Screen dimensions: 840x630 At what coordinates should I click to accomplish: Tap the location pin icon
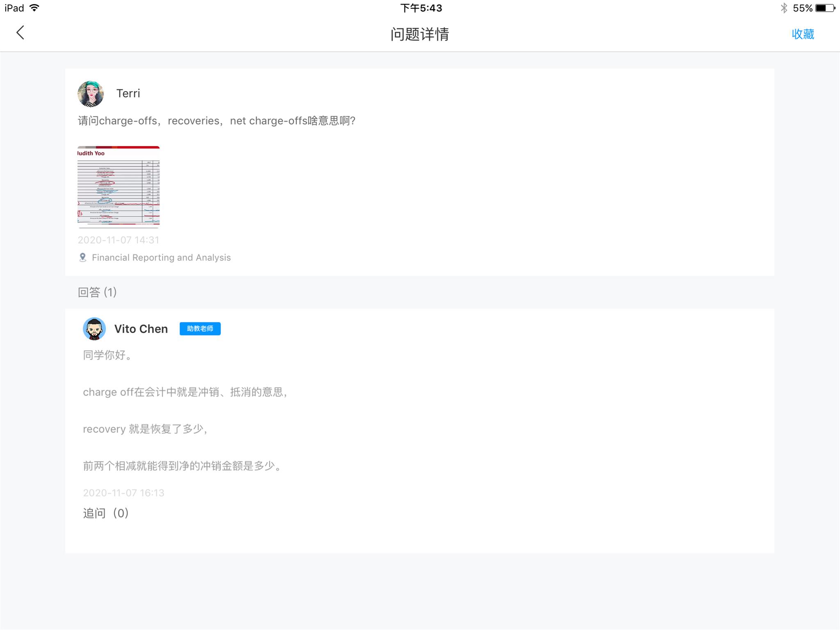(82, 258)
